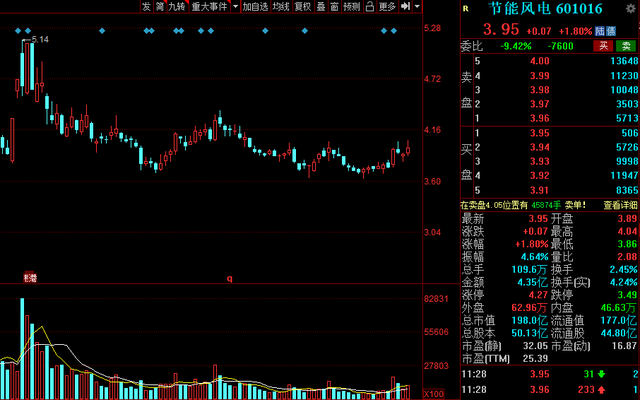
Task: Select buy level 5 price 3.91
Action: pos(540,190)
